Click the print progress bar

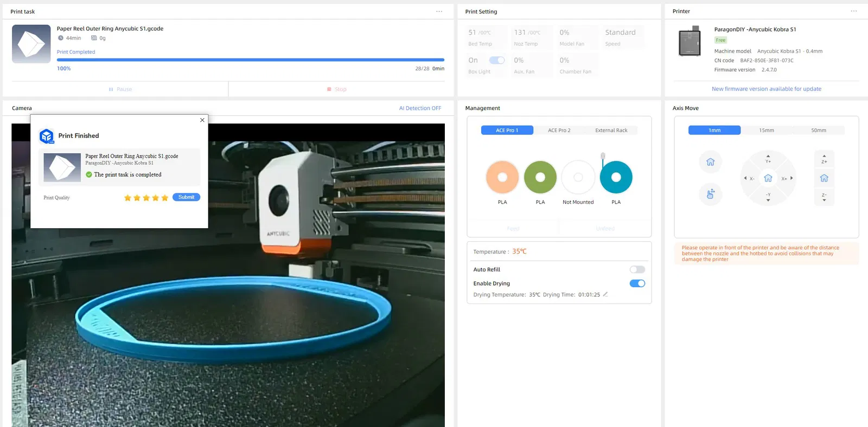(x=251, y=60)
